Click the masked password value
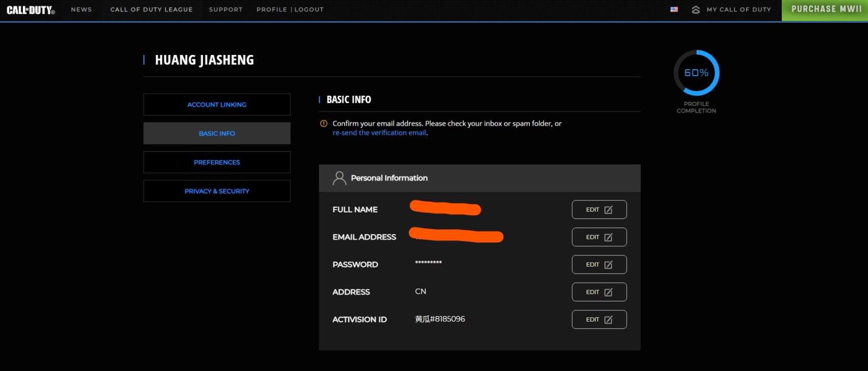Viewport: 868px width, 371px height. tap(428, 263)
